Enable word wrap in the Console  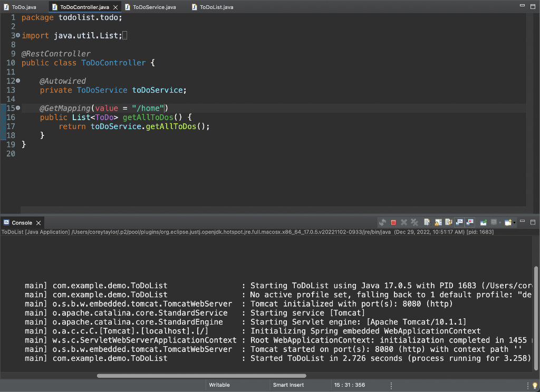pyautogui.click(x=448, y=223)
